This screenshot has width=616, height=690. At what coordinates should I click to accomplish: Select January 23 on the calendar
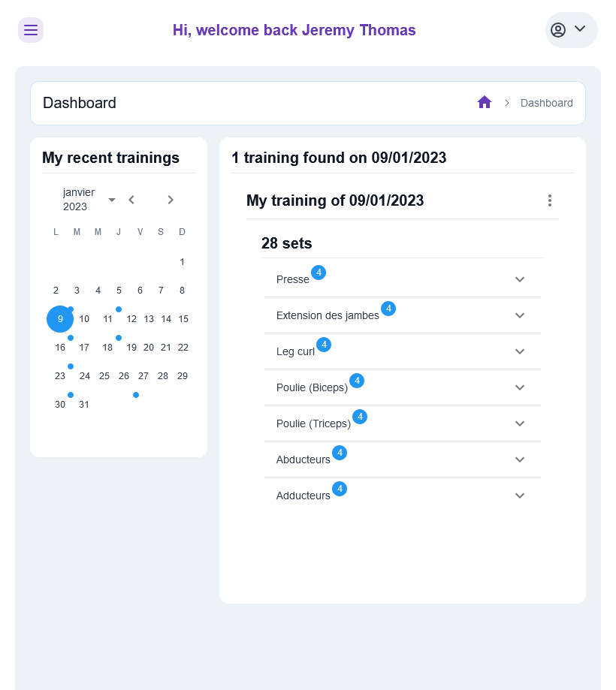[x=60, y=376]
